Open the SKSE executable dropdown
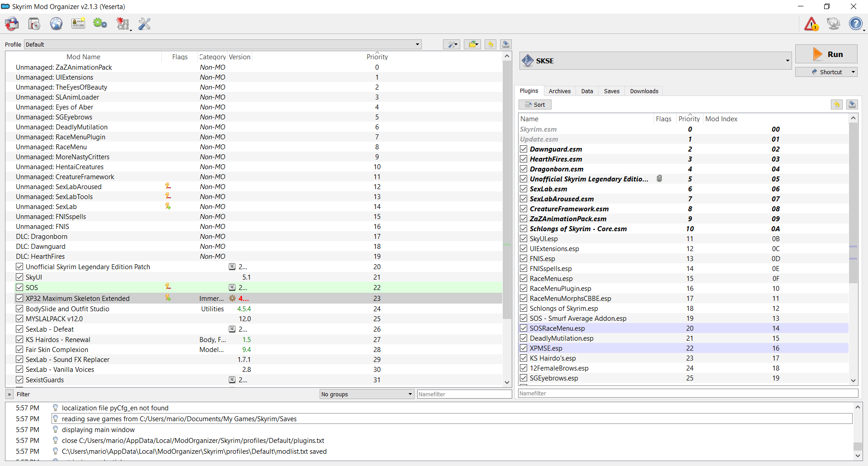 click(x=655, y=61)
